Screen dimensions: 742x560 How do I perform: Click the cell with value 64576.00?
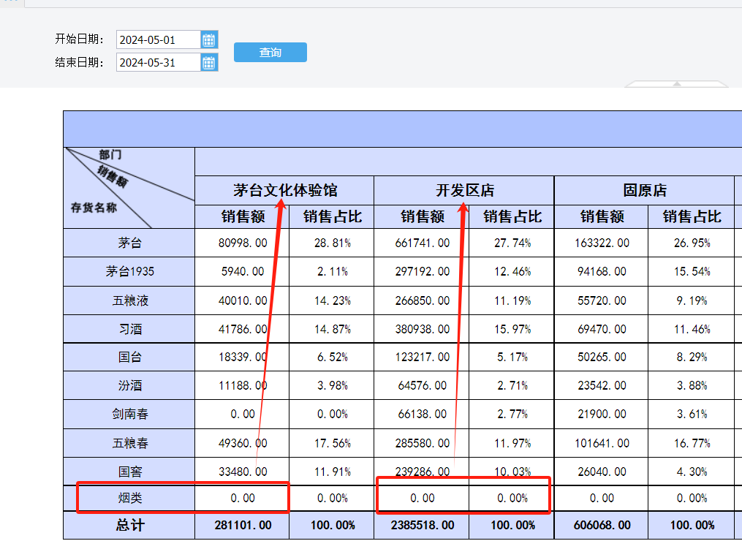[422, 385]
